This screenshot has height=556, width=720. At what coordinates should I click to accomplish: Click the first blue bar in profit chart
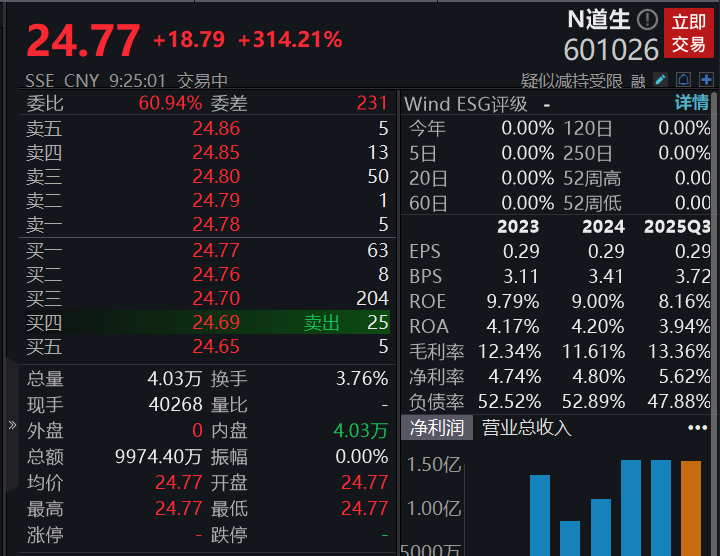click(x=540, y=515)
